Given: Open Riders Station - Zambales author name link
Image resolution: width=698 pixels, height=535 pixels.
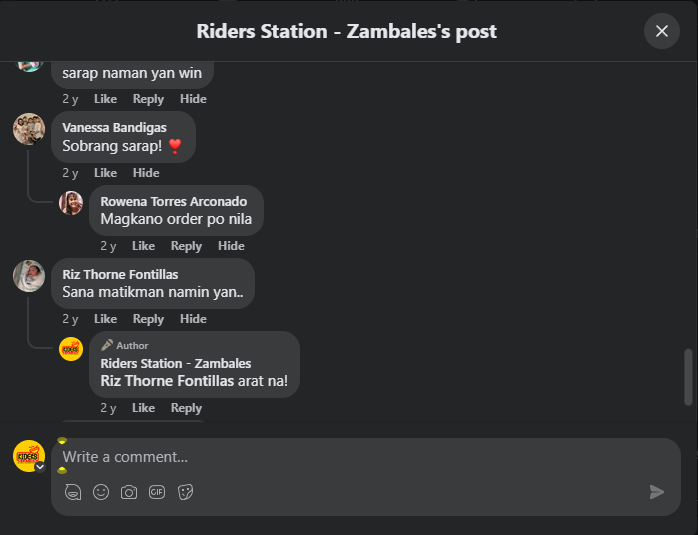Looking at the screenshot, I should click(176, 363).
